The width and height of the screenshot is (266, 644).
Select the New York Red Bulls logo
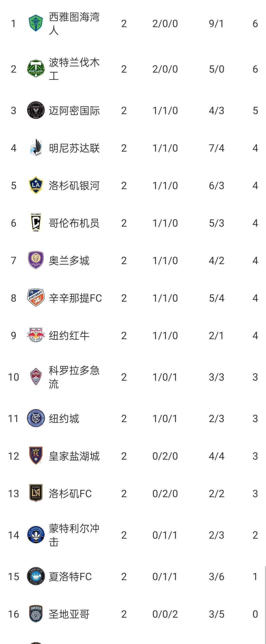pos(36,335)
